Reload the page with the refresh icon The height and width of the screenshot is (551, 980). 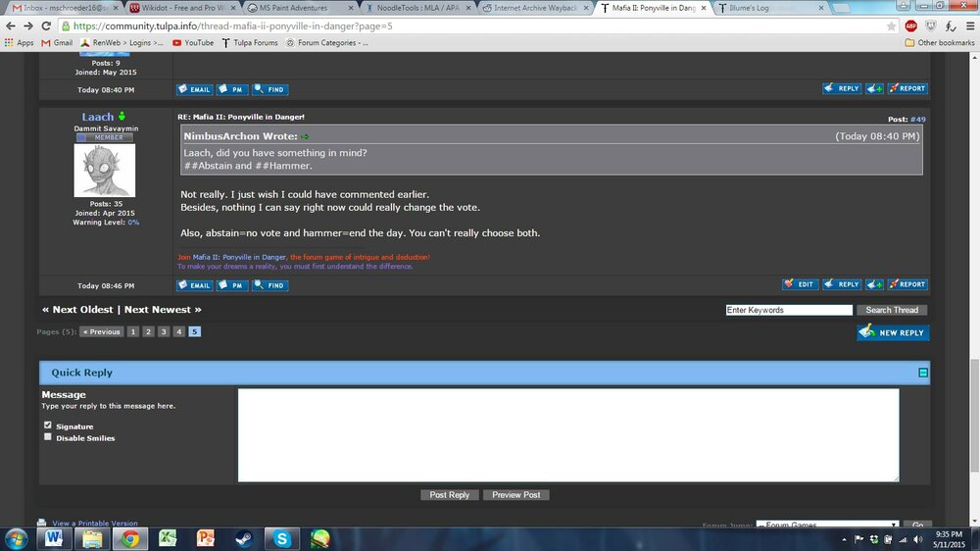[x=46, y=25]
